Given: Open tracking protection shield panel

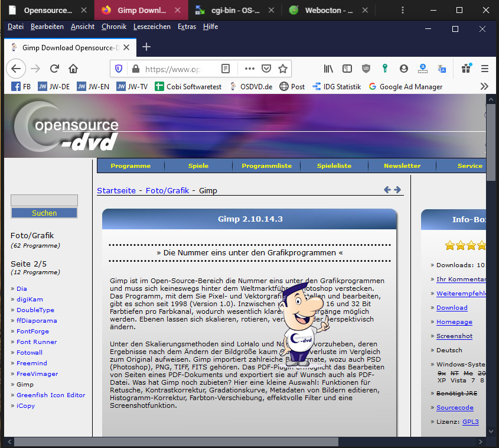Looking at the screenshot, I should 119,69.
